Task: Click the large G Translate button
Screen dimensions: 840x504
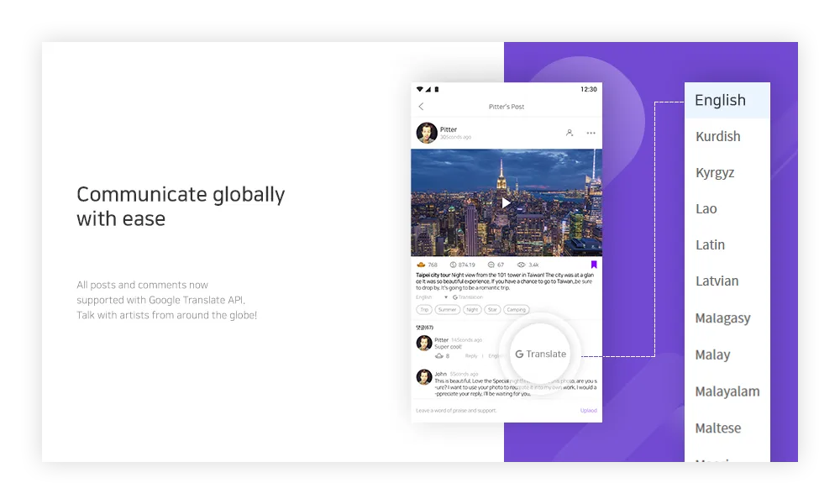Action: (540, 354)
